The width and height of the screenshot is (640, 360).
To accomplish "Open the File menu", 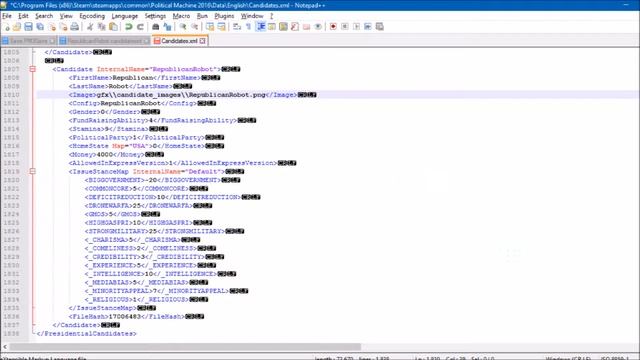I will (7, 16).
